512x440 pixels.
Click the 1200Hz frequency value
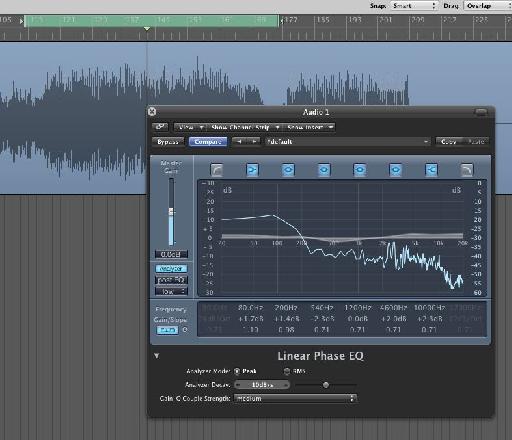coord(358,308)
